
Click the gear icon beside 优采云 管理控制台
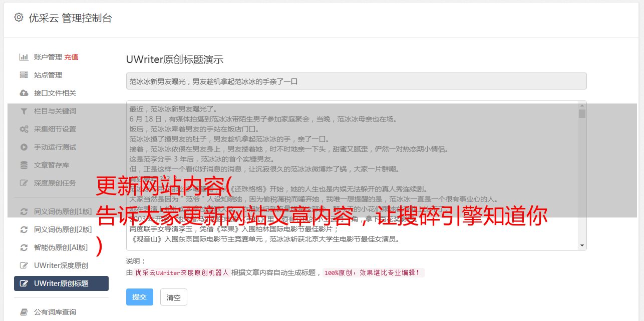pos(19,17)
